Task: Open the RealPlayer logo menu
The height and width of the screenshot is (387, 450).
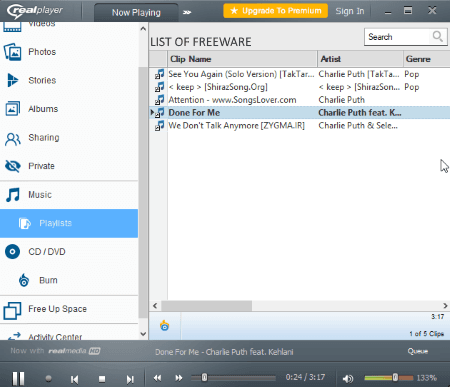Action: (35, 11)
